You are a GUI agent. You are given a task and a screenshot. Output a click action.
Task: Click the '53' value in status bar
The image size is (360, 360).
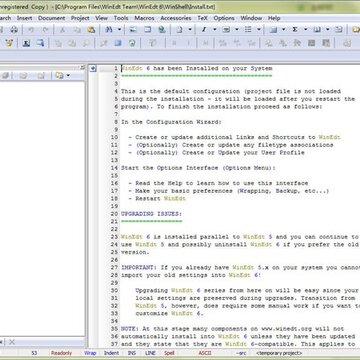point(34,353)
